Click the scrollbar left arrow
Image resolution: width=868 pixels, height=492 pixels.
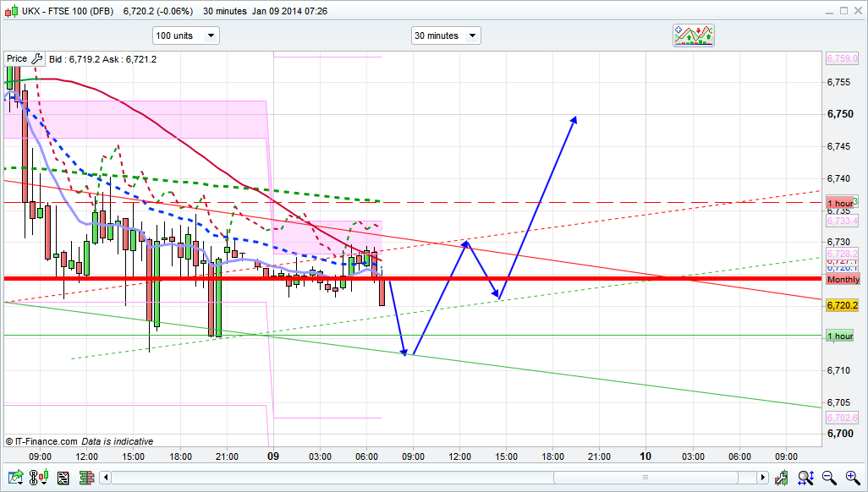coord(106,478)
